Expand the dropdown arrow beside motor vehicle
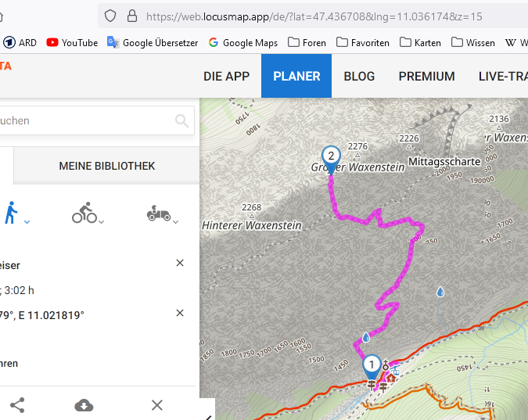 pos(175,223)
